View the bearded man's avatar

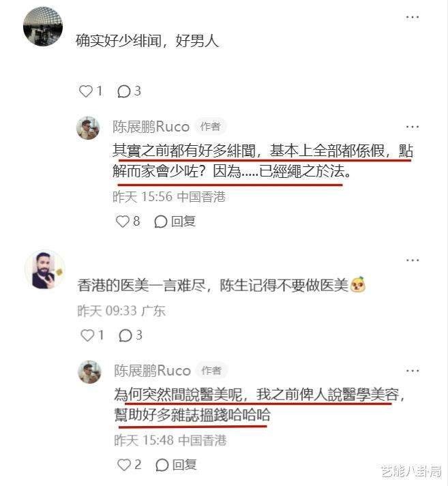(x=45, y=270)
